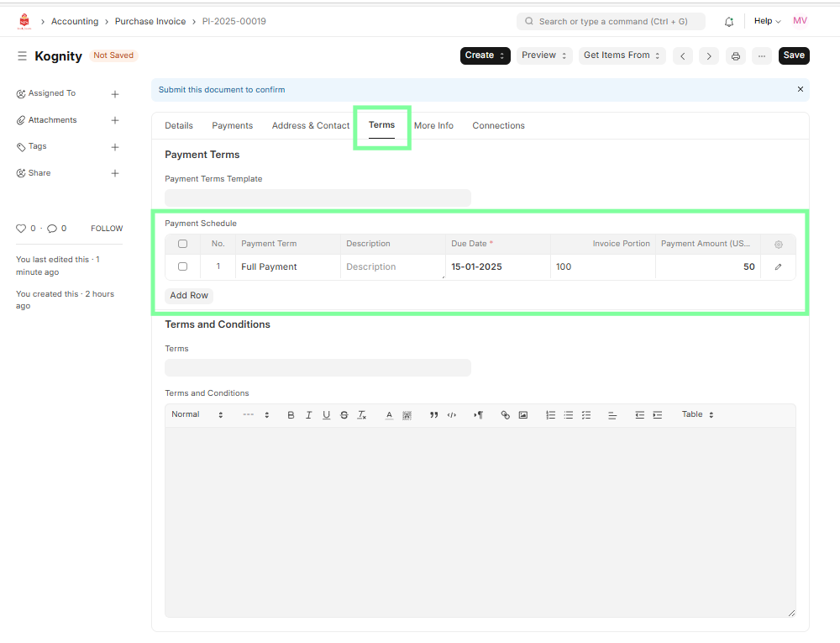Toggle checklist formatting in Terms editor
The image size is (840, 643).
point(586,415)
